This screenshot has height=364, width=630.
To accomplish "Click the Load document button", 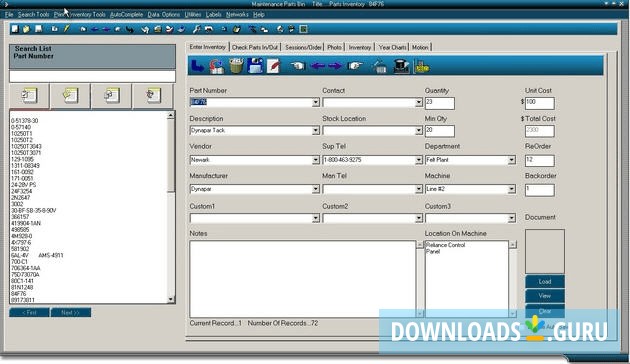I will 545,282.
